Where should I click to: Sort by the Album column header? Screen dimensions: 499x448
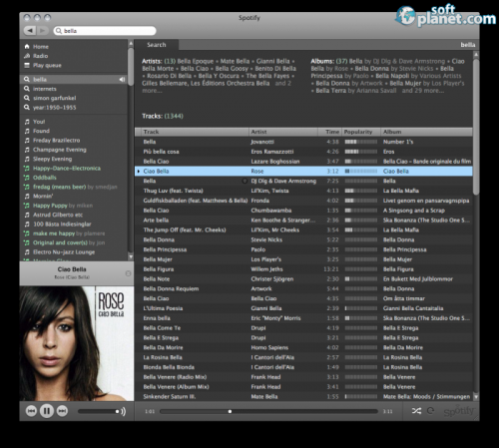[x=426, y=132]
